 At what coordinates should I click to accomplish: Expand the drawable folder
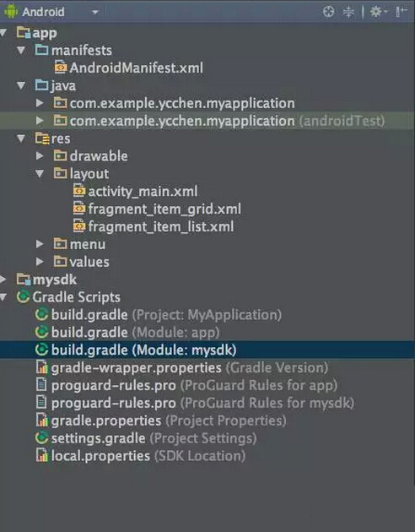tap(40, 156)
